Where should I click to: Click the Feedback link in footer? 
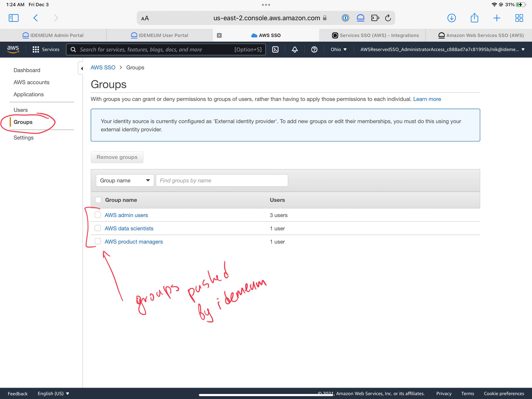click(18, 393)
